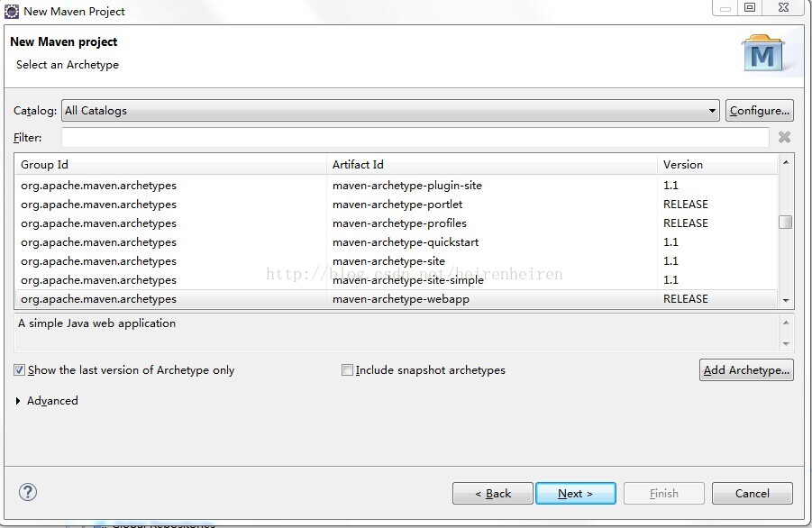Expand the Advanced section
This screenshot has width=812, height=528.
click(18, 401)
